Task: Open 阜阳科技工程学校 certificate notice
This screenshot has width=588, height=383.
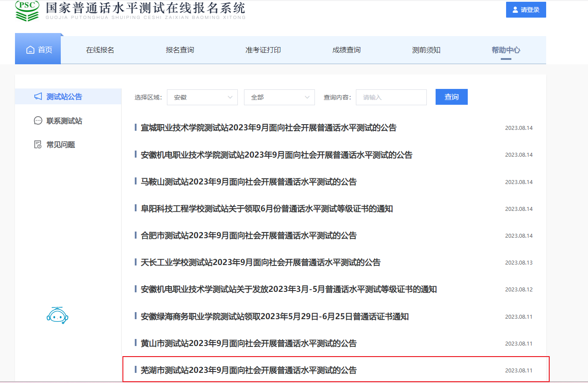Action: 266,209
